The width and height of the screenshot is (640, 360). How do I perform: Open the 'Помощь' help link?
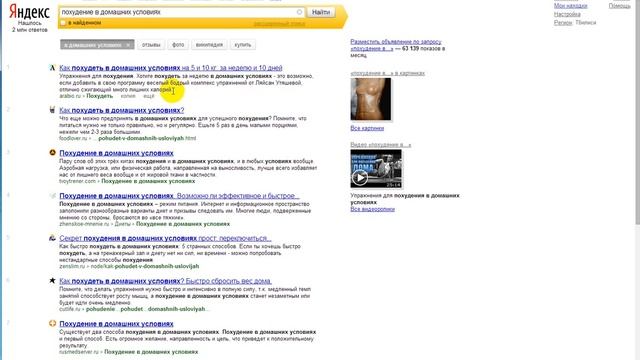(x=619, y=6)
